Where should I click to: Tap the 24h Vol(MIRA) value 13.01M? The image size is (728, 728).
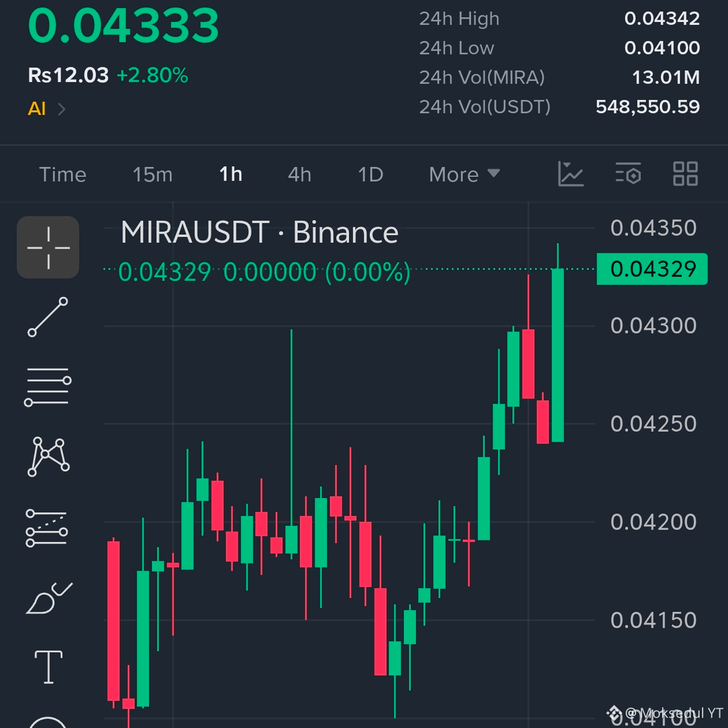666,77
